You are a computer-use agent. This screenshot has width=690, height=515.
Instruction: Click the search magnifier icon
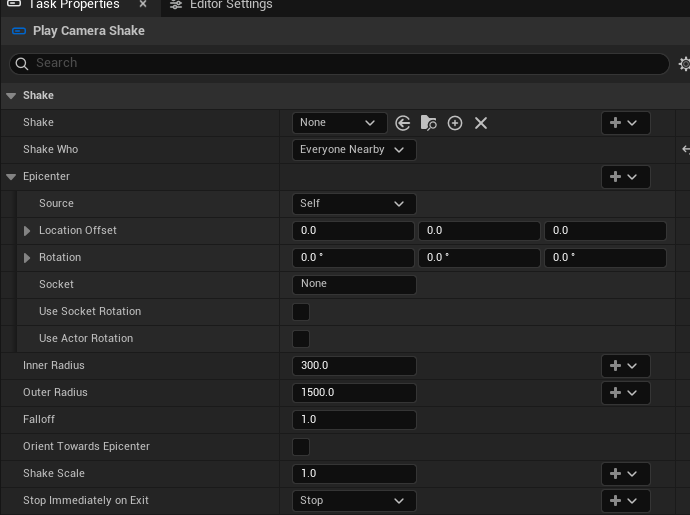pyautogui.click(x=22, y=64)
